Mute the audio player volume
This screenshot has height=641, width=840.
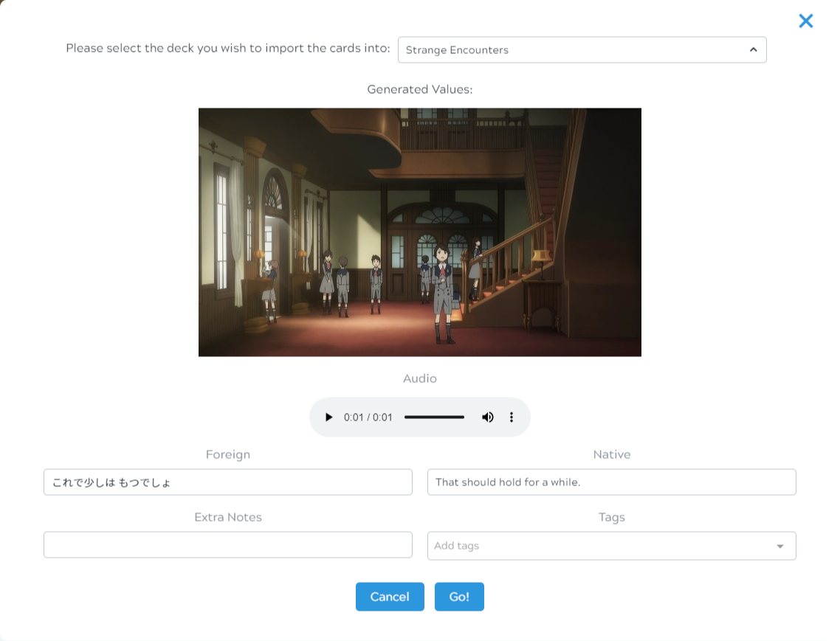(x=487, y=417)
